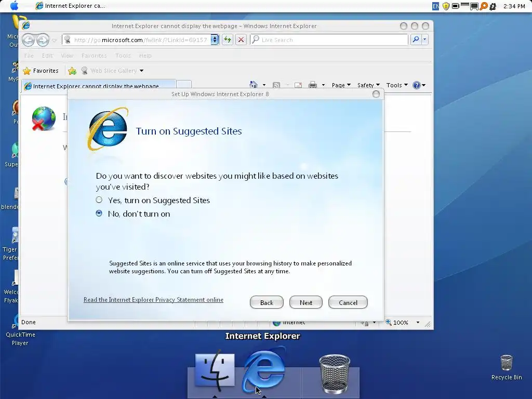Click the globe with red X error icon
Viewport: 532px width, 399px height.
click(x=44, y=119)
